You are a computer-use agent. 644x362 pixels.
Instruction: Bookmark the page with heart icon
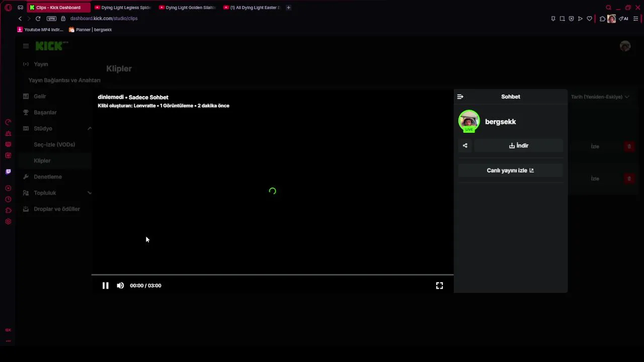(589, 19)
